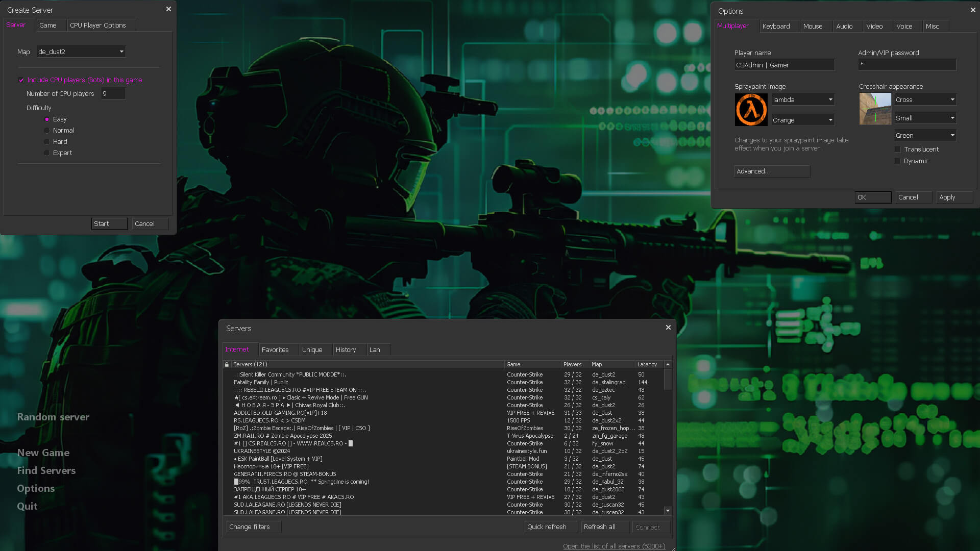Open the Keyboard options tab

[776, 26]
